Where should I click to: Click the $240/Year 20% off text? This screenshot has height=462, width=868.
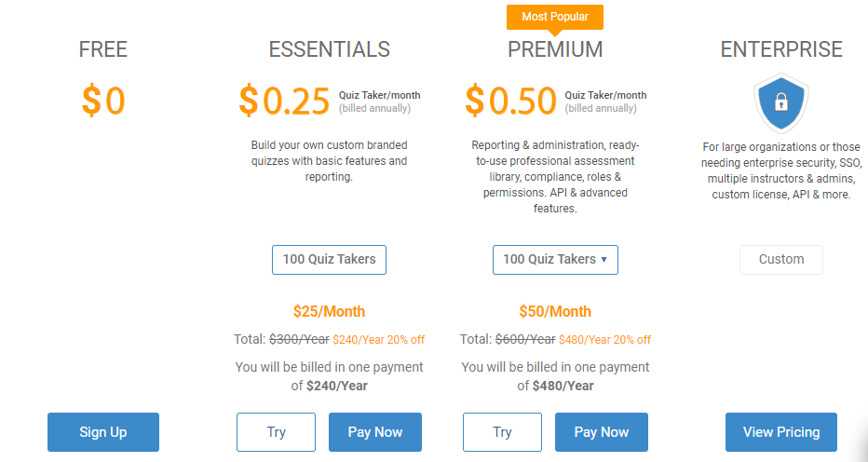click(x=379, y=340)
